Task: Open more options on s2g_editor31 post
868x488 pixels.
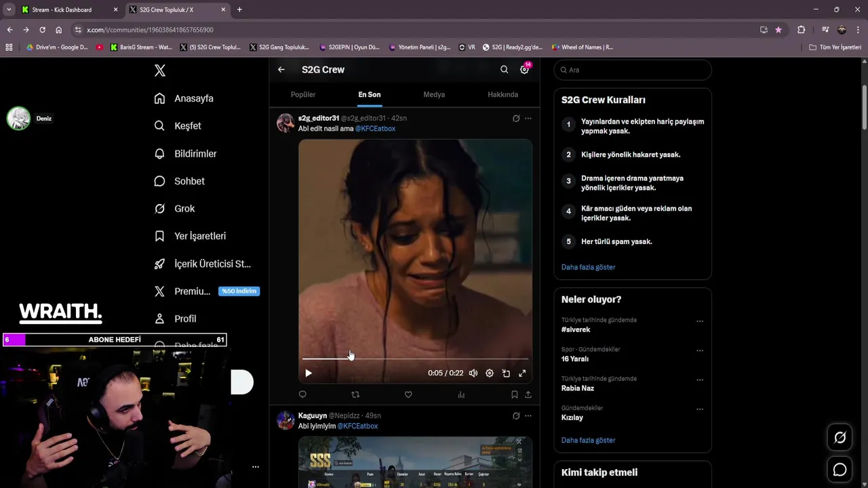Action: [x=528, y=118]
